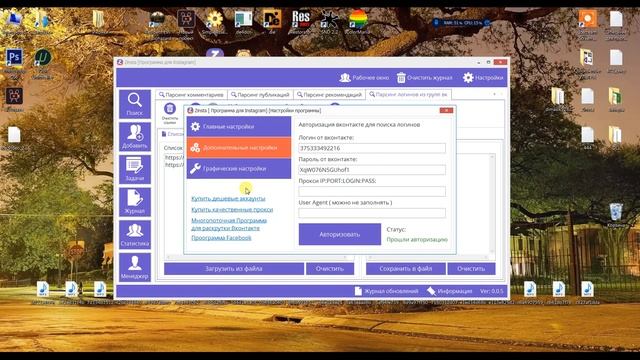Switch to the Парсинг комментариев tab
Screen dimensions: 640x360
point(191,95)
